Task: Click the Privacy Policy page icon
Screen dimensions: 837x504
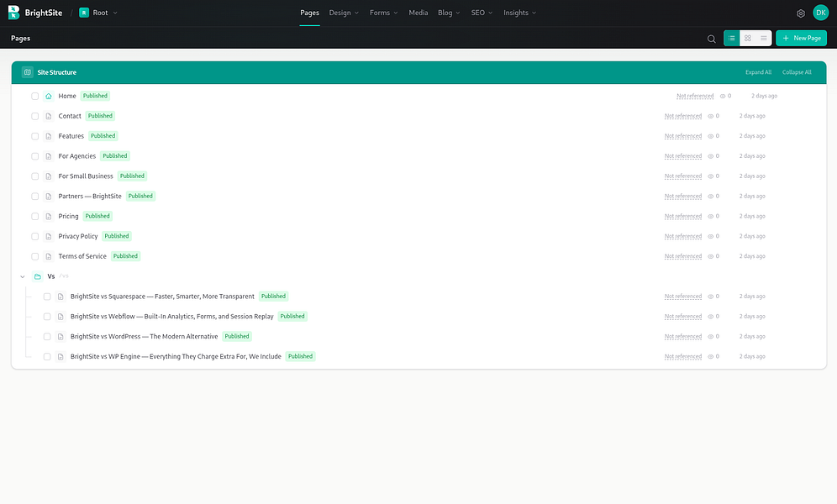Action: coord(49,236)
